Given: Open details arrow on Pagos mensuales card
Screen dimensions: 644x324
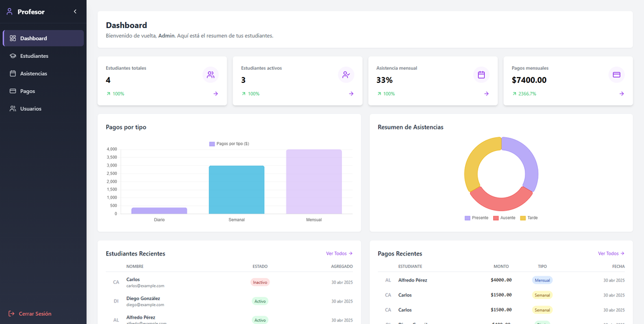Looking at the screenshot, I should tap(621, 94).
